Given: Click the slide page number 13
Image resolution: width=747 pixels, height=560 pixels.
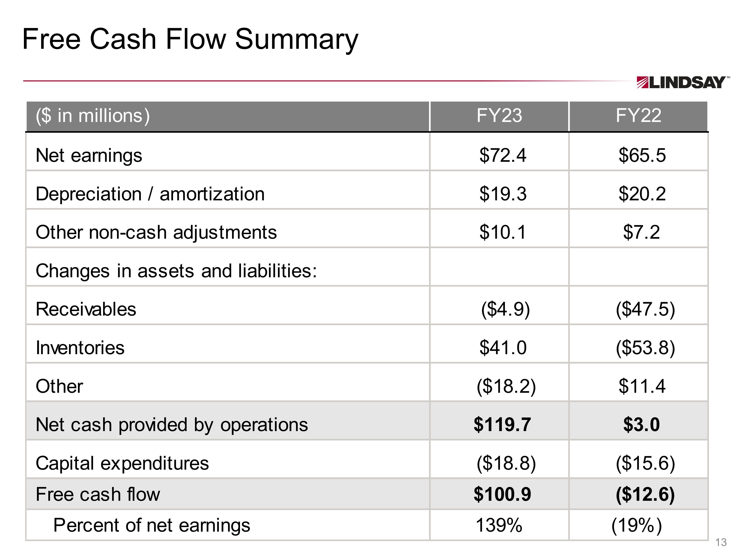Looking at the screenshot, I should pyautogui.click(x=721, y=542).
